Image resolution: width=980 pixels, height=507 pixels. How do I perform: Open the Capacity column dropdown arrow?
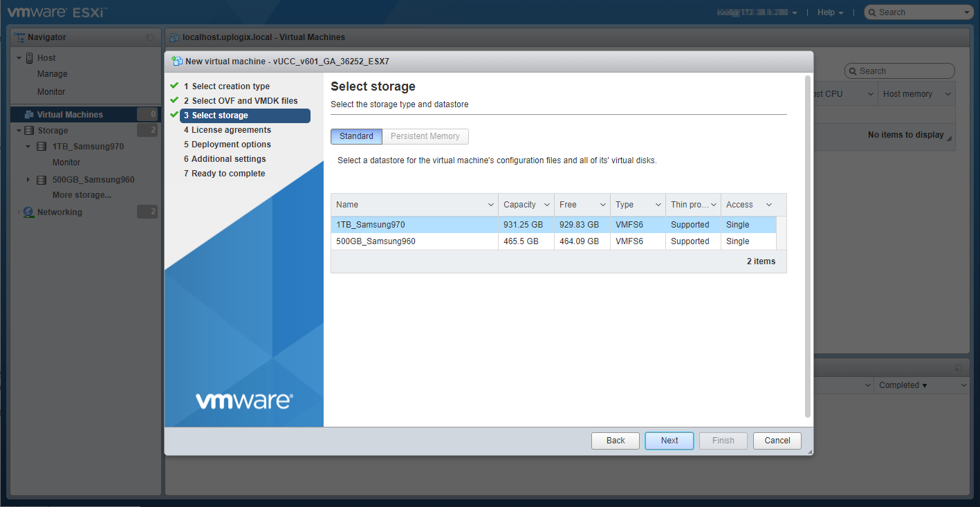point(546,205)
